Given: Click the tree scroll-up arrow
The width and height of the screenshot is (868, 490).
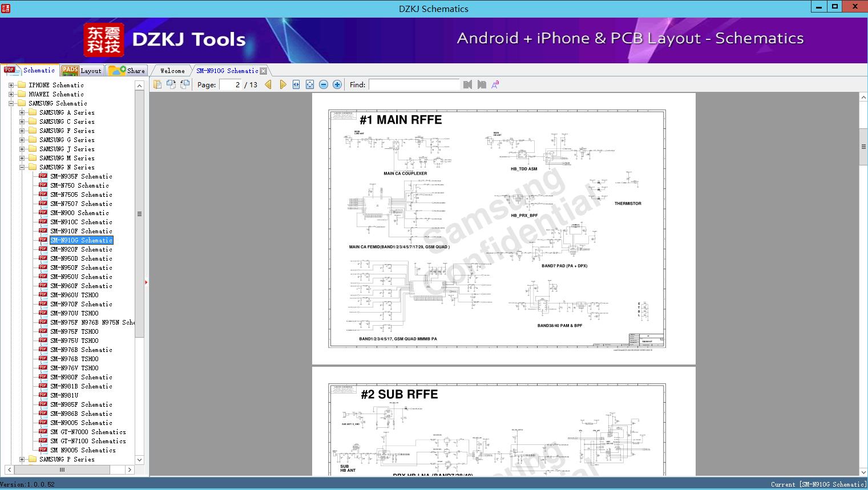Looking at the screenshot, I should point(139,86).
